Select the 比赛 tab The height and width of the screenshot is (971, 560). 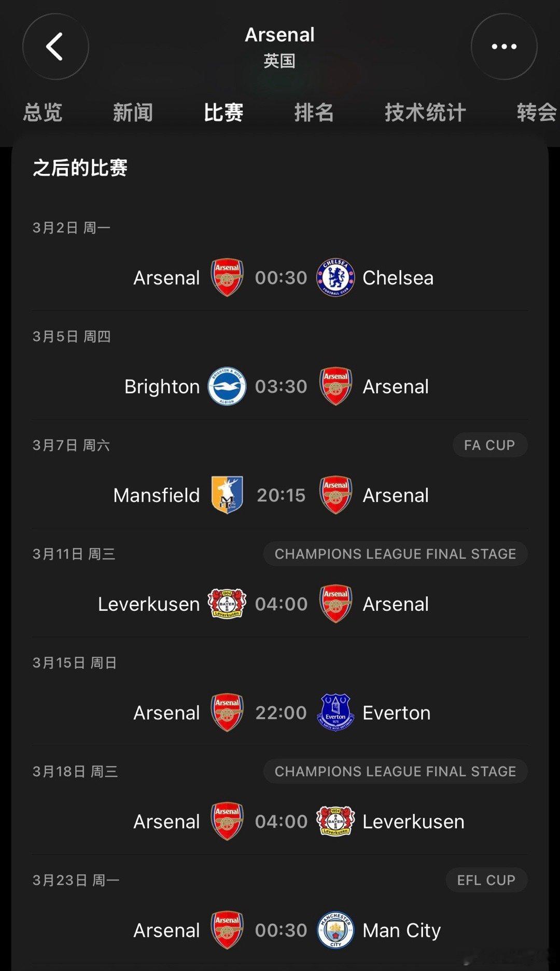(223, 112)
